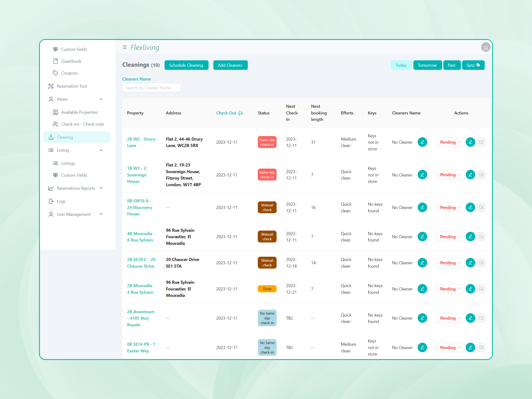Edit cleaner name for 2B downtown Burj Royale
The height and width of the screenshot is (399, 532).
422,318
